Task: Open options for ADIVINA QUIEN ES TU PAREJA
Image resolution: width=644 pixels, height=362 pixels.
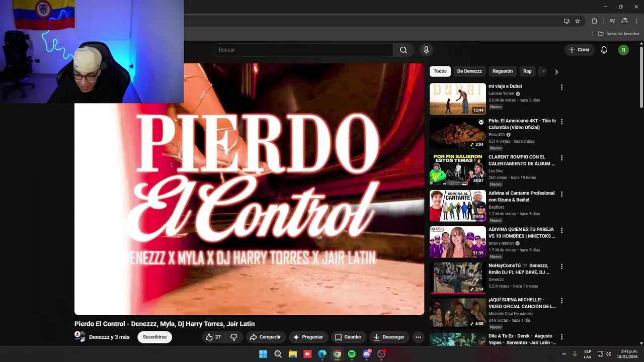Action: tap(561, 230)
